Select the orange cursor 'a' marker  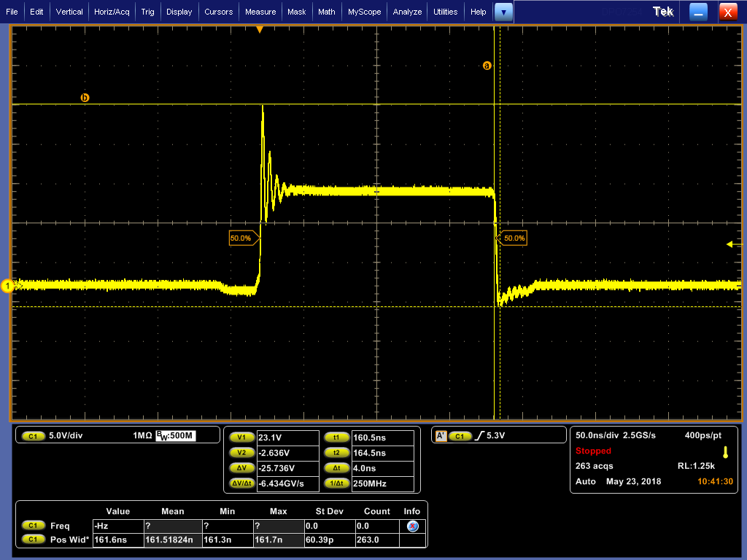487,66
